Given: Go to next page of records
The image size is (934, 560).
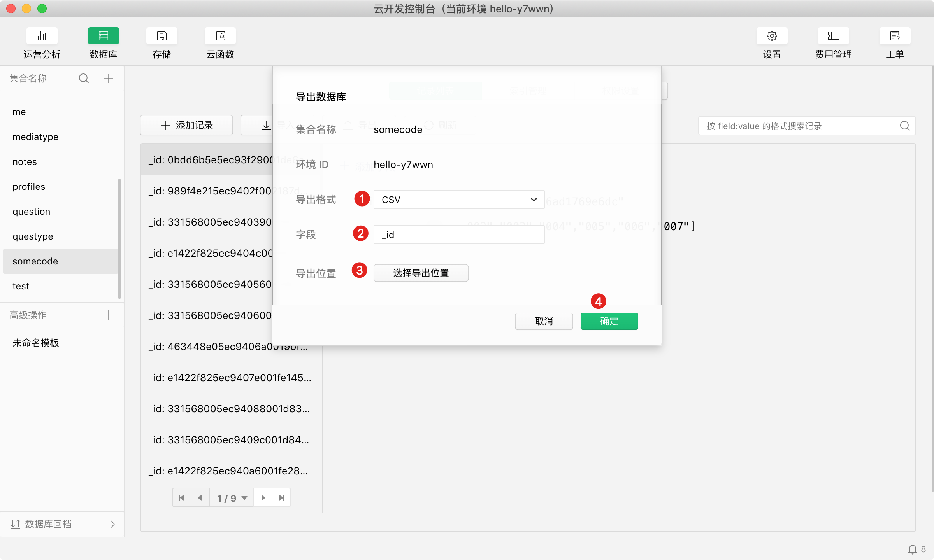Looking at the screenshot, I should coord(263,498).
